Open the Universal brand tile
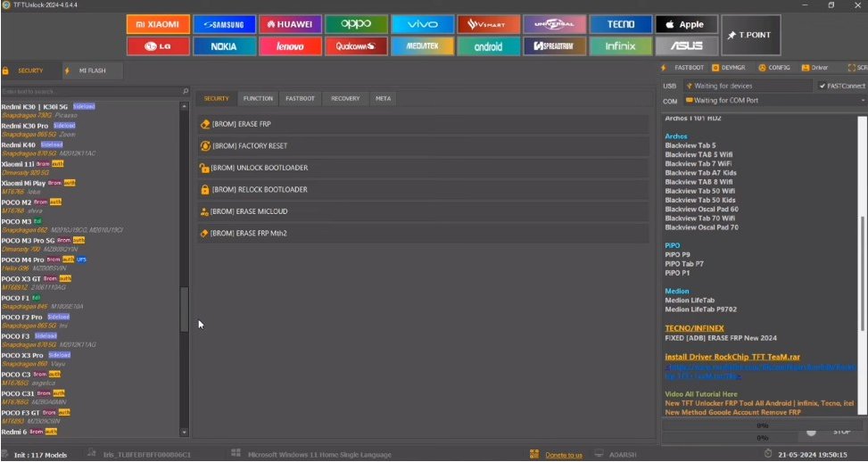 pyautogui.click(x=555, y=24)
